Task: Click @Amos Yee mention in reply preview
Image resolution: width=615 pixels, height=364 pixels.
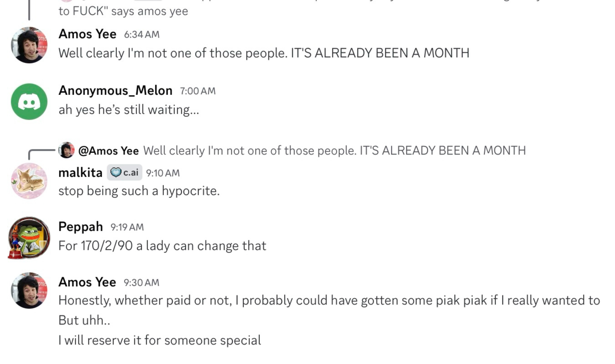Action: click(109, 151)
